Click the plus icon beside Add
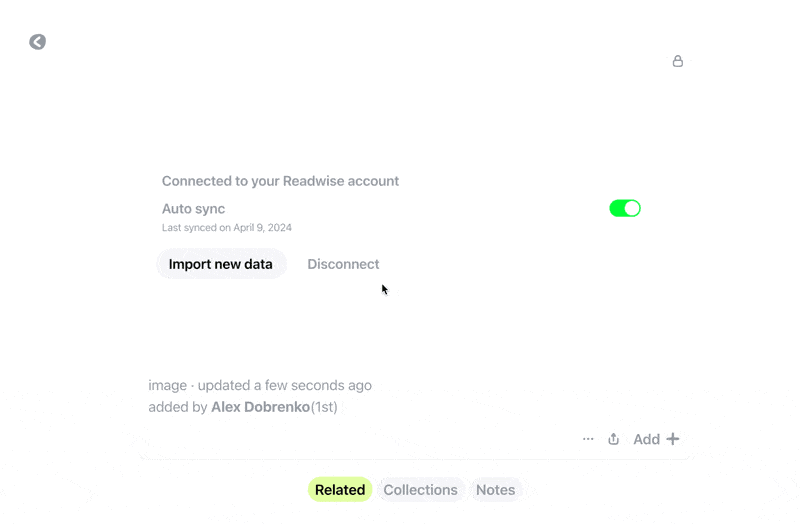800x524 pixels. (673, 439)
